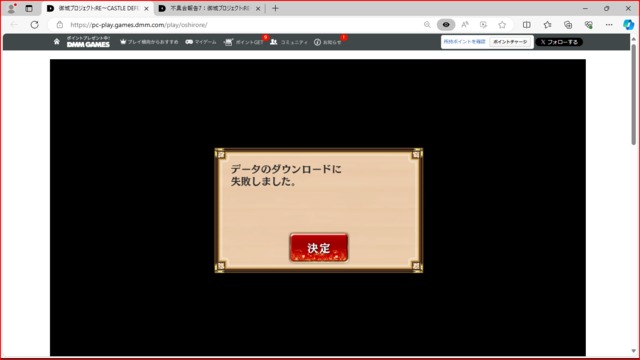
Task: Reload the page with the refresh icon
Action: point(35,25)
